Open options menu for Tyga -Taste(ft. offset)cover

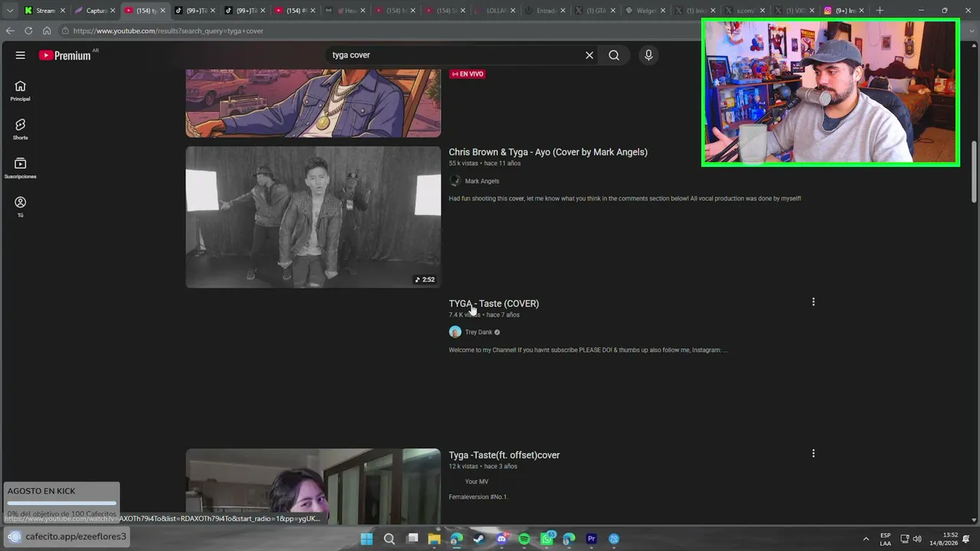813,454
